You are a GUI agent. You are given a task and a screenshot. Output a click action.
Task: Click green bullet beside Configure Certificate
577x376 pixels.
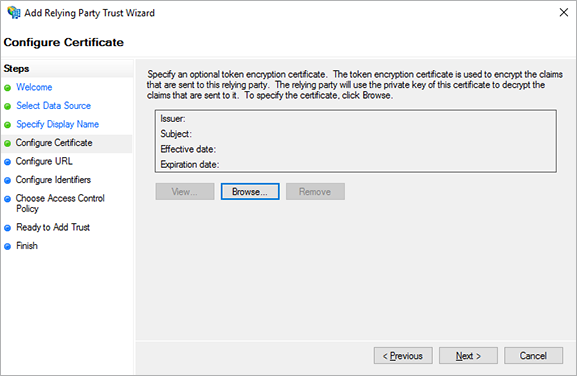click(x=7, y=143)
